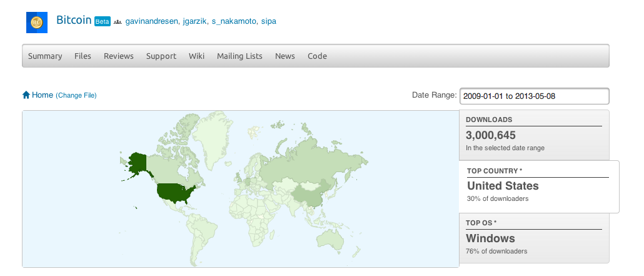This screenshot has width=644, height=276.
Task: Click the 30% of downloaders text
Action: (498, 198)
